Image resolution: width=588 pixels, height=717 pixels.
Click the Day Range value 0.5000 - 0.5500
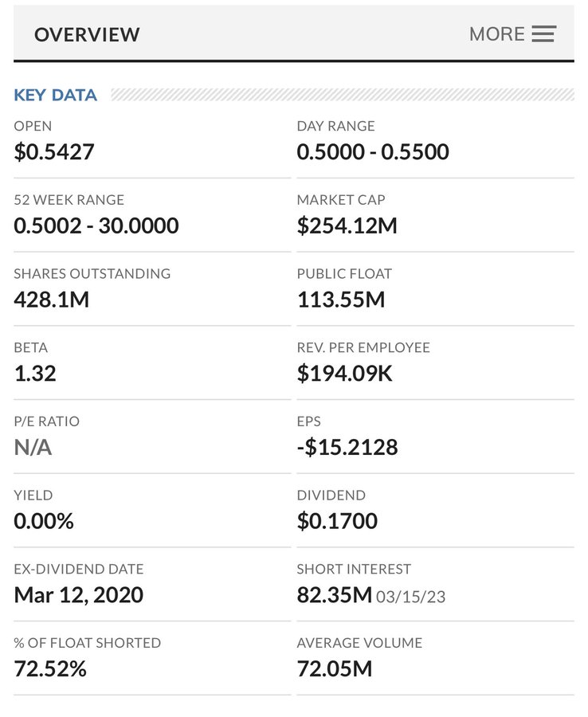(373, 151)
